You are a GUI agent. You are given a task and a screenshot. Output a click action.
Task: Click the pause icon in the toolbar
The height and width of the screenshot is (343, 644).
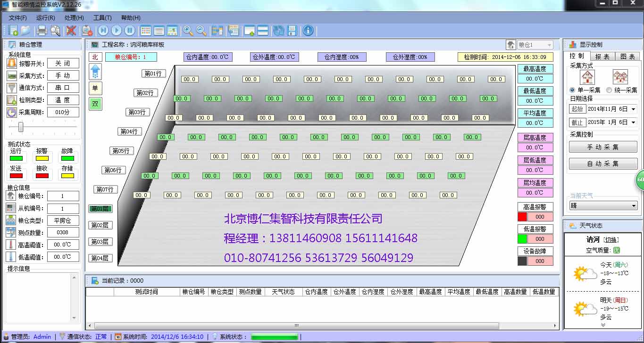(129, 31)
